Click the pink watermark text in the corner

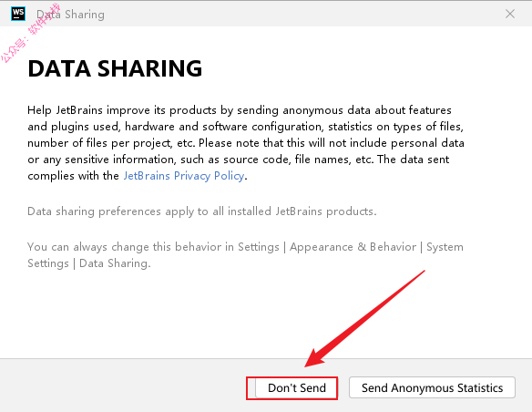click(x=31, y=33)
